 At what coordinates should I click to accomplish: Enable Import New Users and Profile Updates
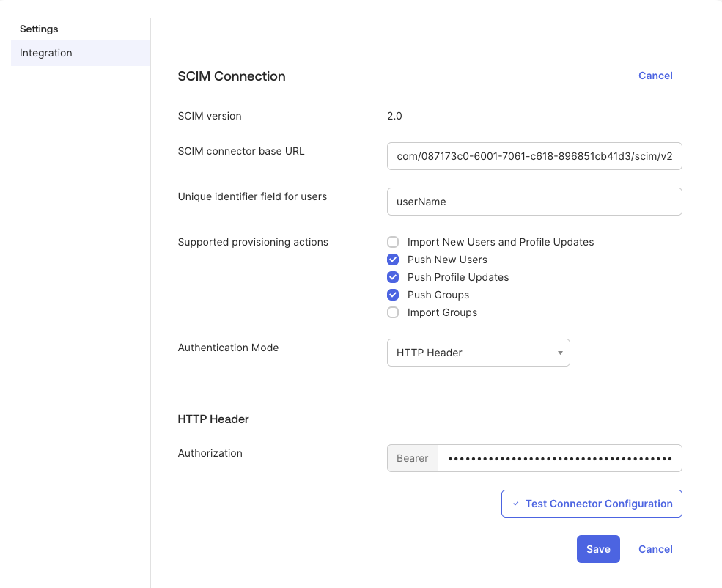point(393,242)
